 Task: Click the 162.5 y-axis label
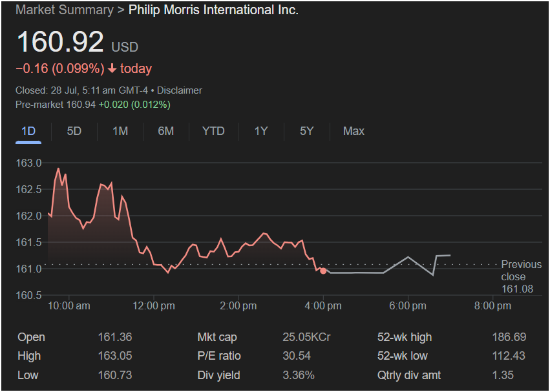[x=29, y=189]
